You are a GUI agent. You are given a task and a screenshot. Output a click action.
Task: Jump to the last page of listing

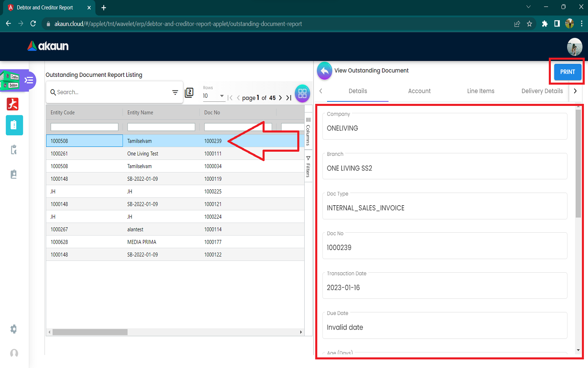pyautogui.click(x=289, y=98)
